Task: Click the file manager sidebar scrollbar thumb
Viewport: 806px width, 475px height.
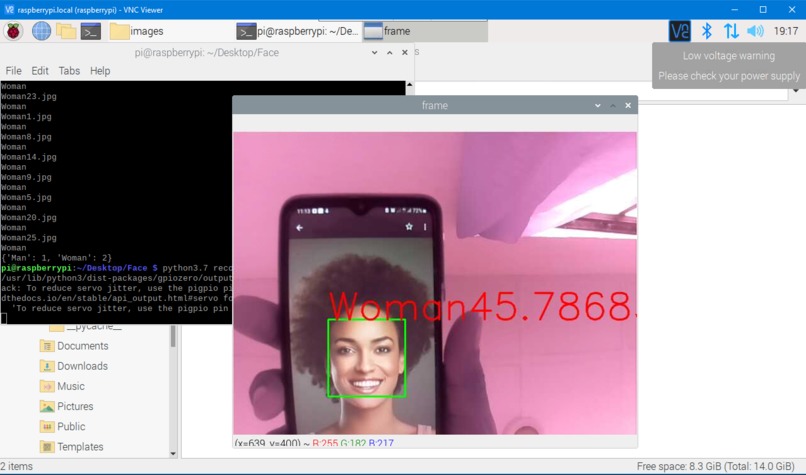Action: tap(173, 336)
